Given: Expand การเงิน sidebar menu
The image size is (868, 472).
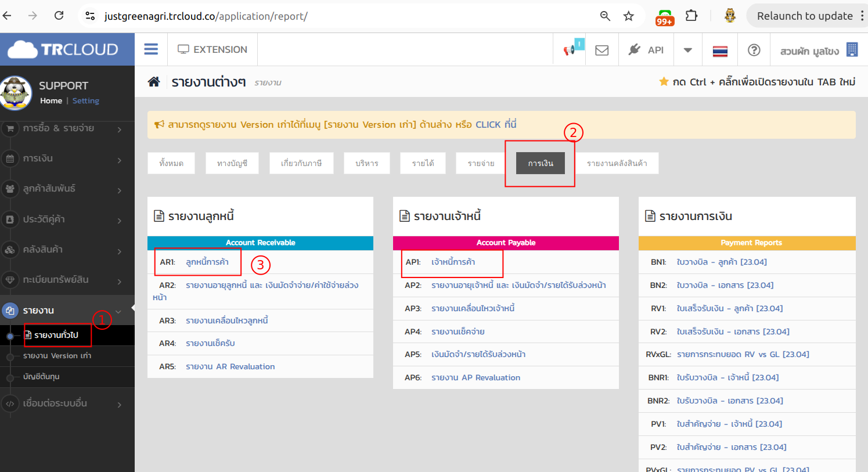Looking at the screenshot, I should (67, 158).
